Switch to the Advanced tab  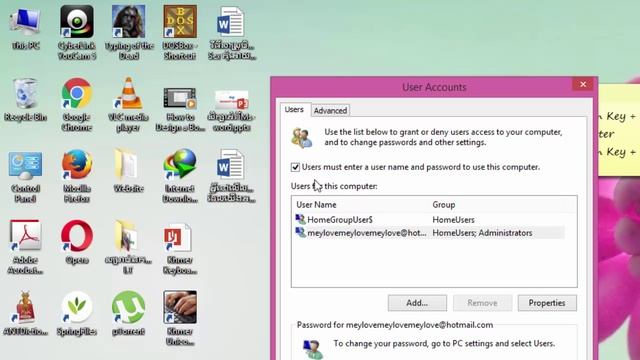(x=330, y=110)
